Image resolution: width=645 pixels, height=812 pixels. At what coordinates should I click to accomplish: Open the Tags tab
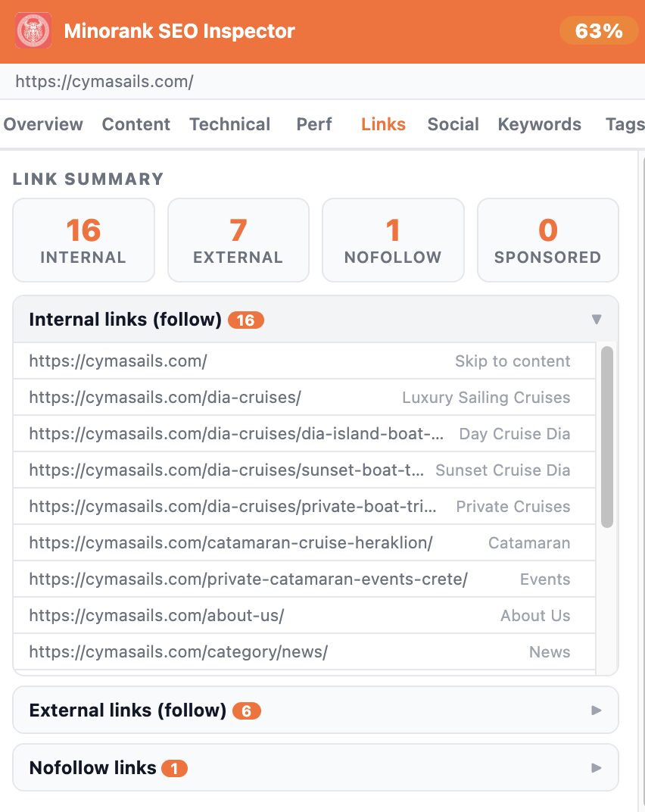click(x=625, y=124)
